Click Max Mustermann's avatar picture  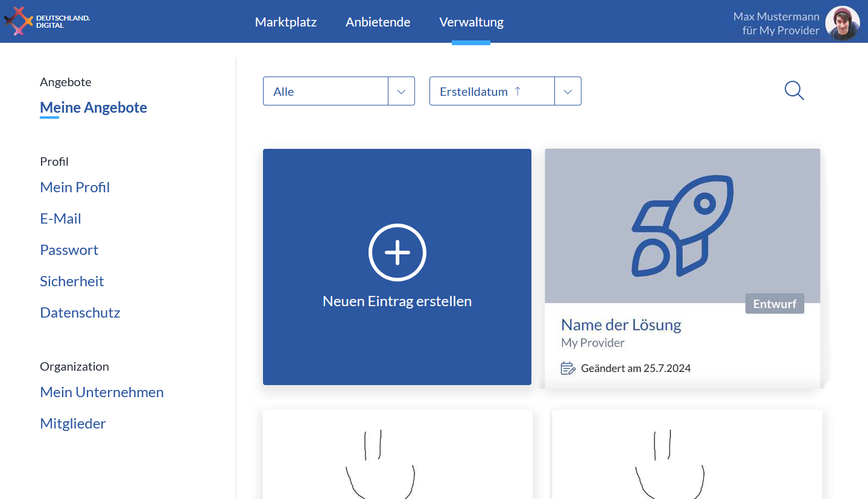coord(841,23)
